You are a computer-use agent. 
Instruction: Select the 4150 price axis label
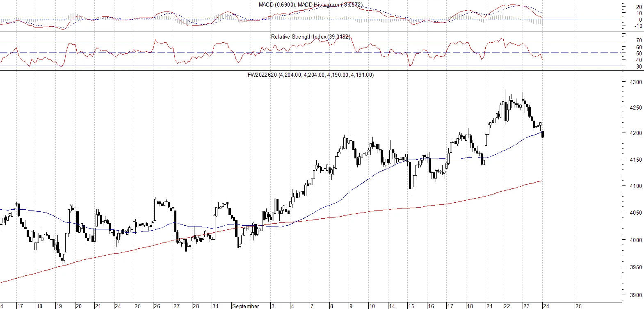tap(636, 160)
